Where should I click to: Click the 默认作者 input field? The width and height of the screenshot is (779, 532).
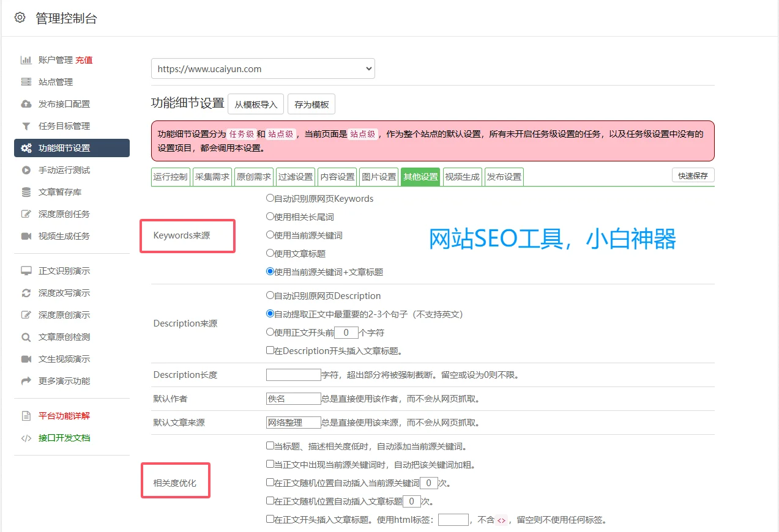coord(293,398)
